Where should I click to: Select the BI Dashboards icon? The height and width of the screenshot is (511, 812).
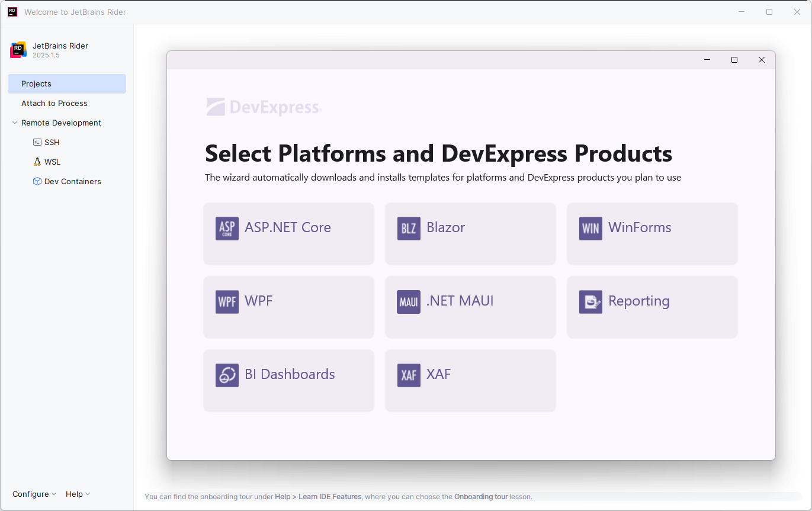(x=227, y=375)
